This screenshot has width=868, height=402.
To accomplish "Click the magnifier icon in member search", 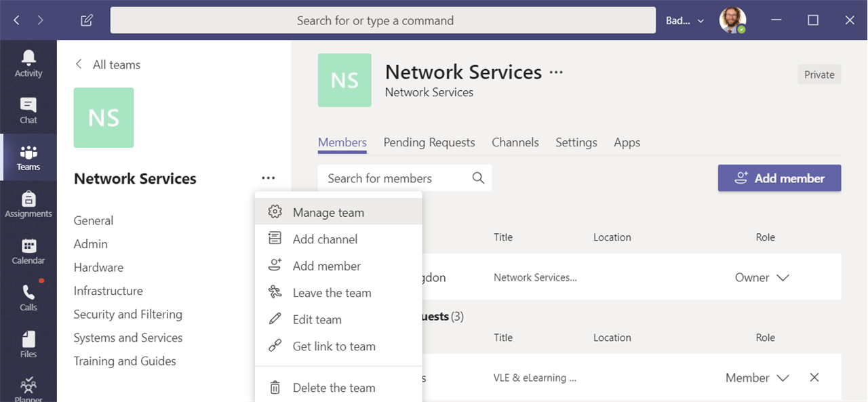I will click(478, 178).
